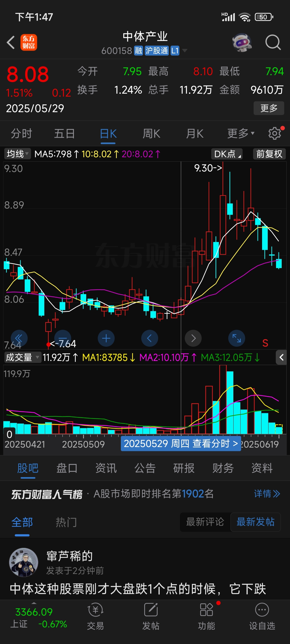Switch to 月K chart tab
290x644 pixels.
tap(195, 133)
